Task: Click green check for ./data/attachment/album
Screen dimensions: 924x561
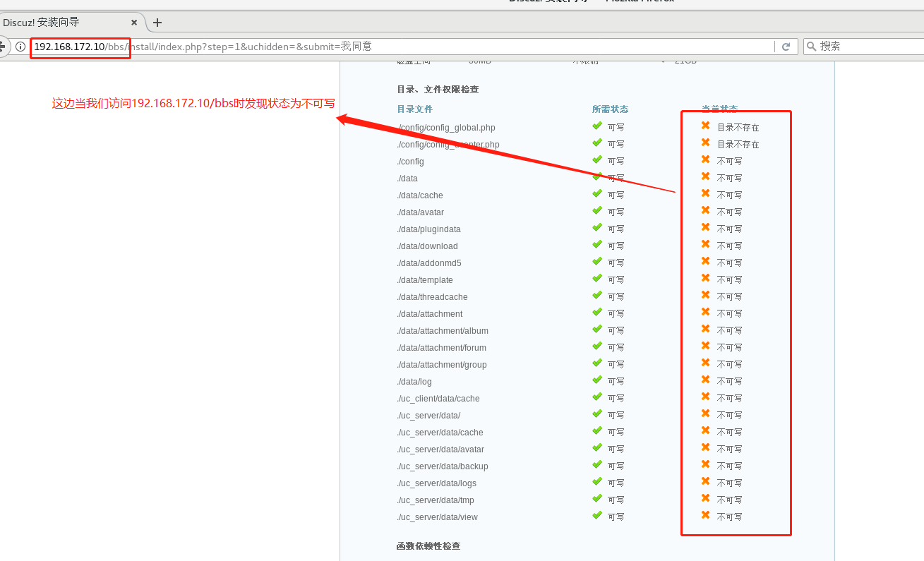Action: click(x=597, y=329)
